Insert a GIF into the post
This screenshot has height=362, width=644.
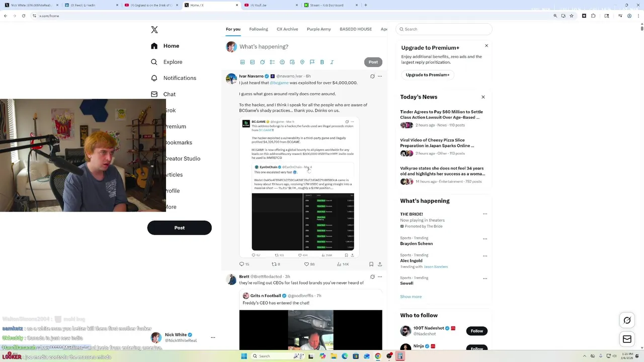click(x=253, y=62)
